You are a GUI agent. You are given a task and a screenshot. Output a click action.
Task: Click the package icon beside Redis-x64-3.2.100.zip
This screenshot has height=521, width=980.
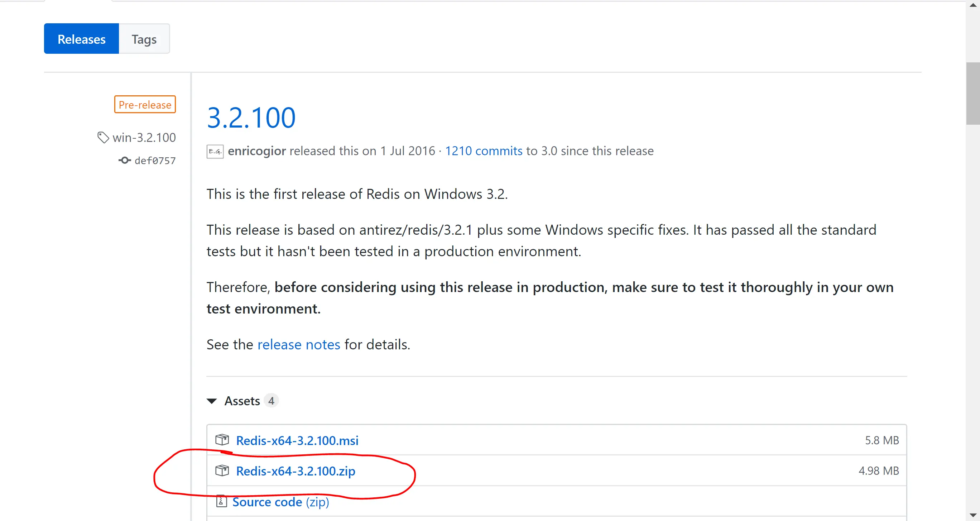click(222, 470)
